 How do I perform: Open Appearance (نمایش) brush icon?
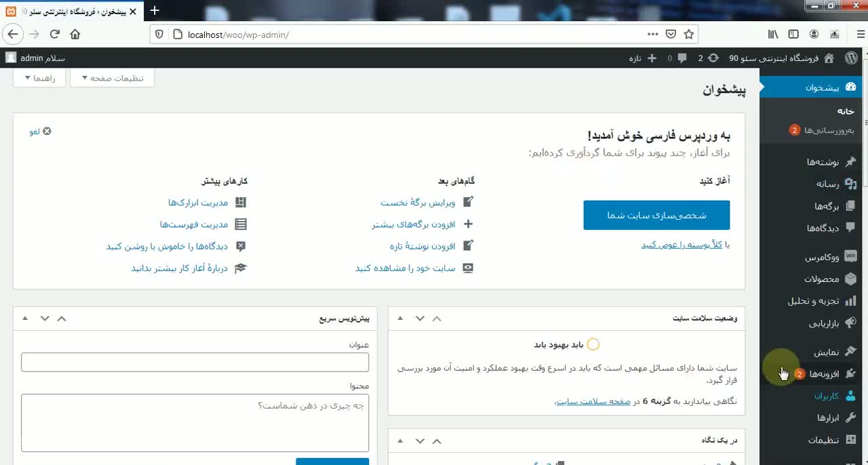click(850, 351)
